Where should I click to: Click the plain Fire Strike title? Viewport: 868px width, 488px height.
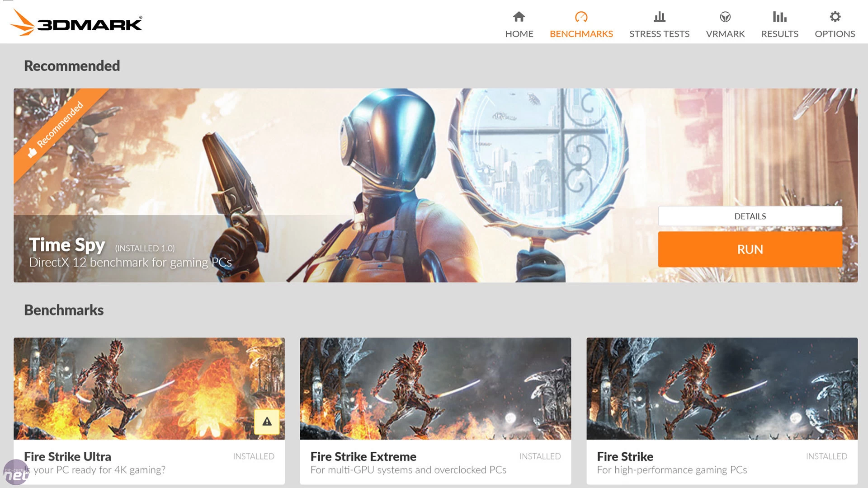(625, 456)
